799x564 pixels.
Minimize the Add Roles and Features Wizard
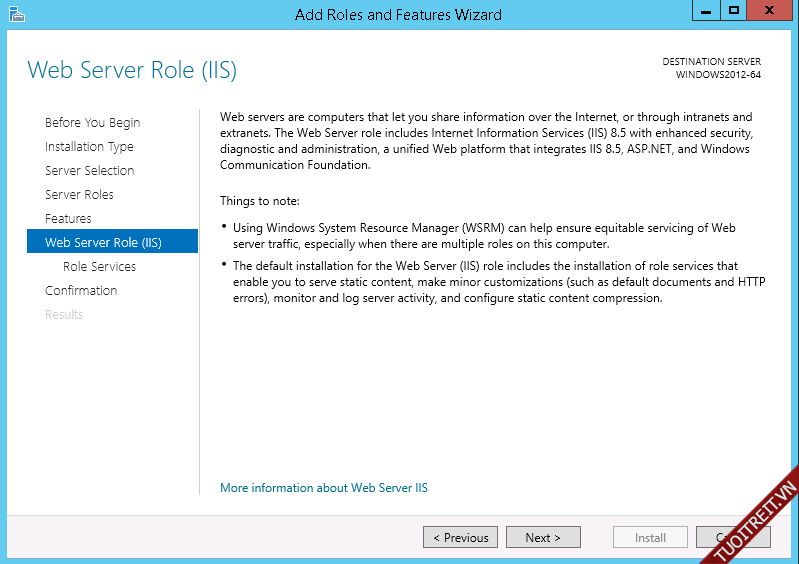point(705,11)
